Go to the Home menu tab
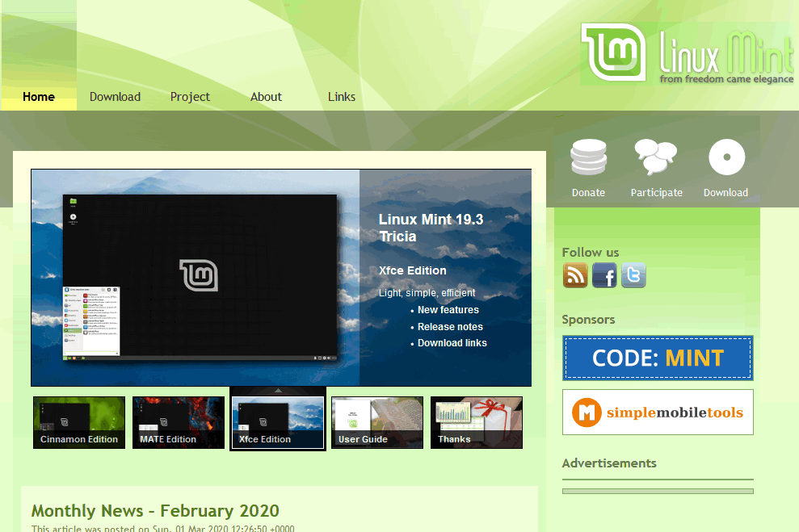Viewport: 799px width, 532px height. 39,97
